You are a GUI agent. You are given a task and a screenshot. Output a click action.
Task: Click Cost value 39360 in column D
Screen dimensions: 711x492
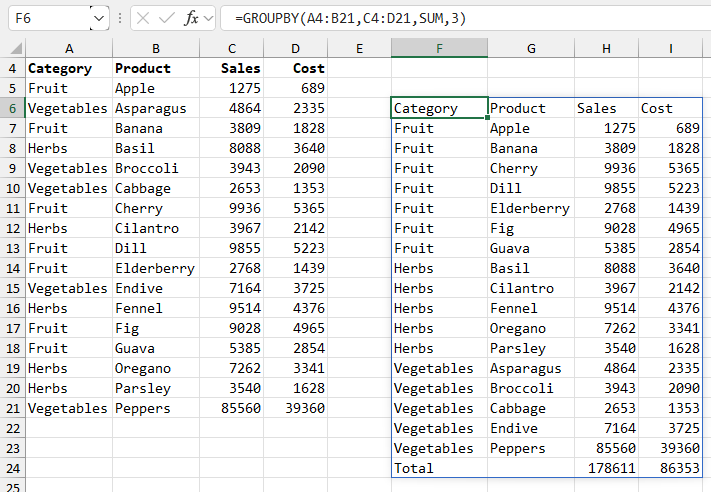(296, 408)
